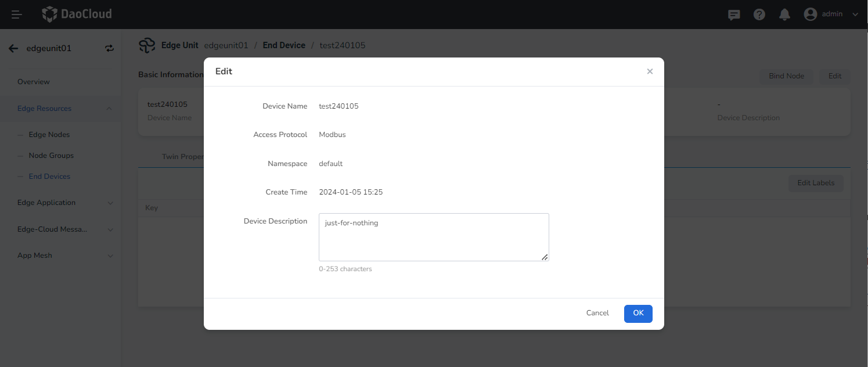This screenshot has height=367, width=868.
Task: Click the admin user avatar icon
Action: coord(811,15)
